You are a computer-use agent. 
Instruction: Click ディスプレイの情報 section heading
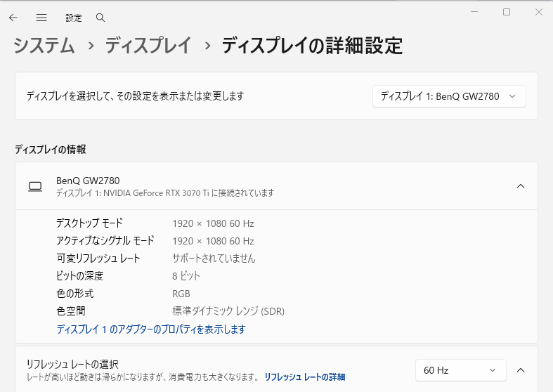(51, 150)
